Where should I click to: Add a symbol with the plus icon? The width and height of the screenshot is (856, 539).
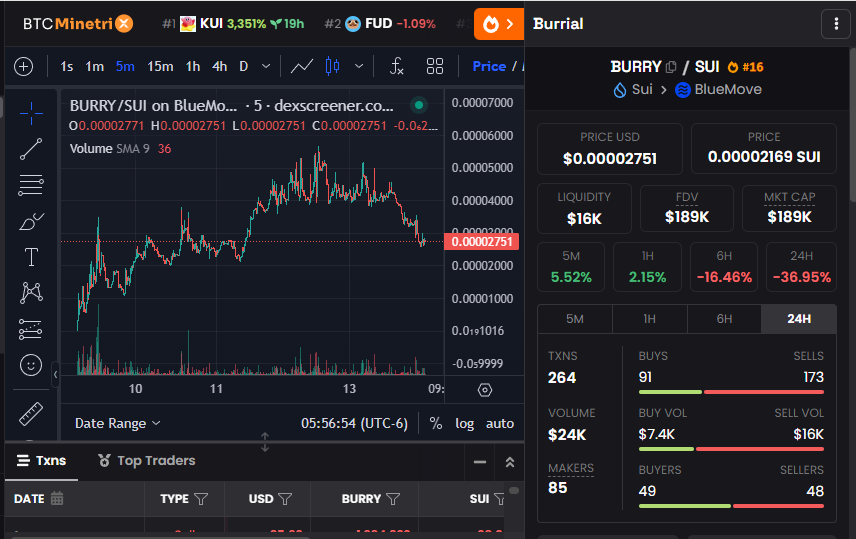[23, 67]
